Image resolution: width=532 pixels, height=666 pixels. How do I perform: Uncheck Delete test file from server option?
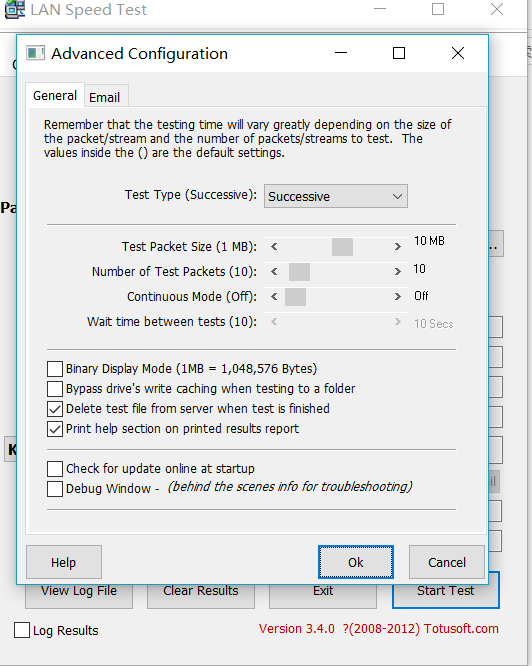coord(55,409)
